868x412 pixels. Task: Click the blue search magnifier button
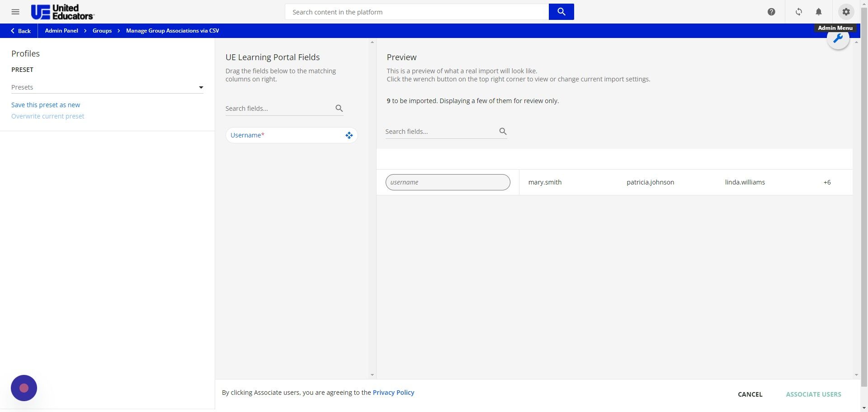point(561,12)
